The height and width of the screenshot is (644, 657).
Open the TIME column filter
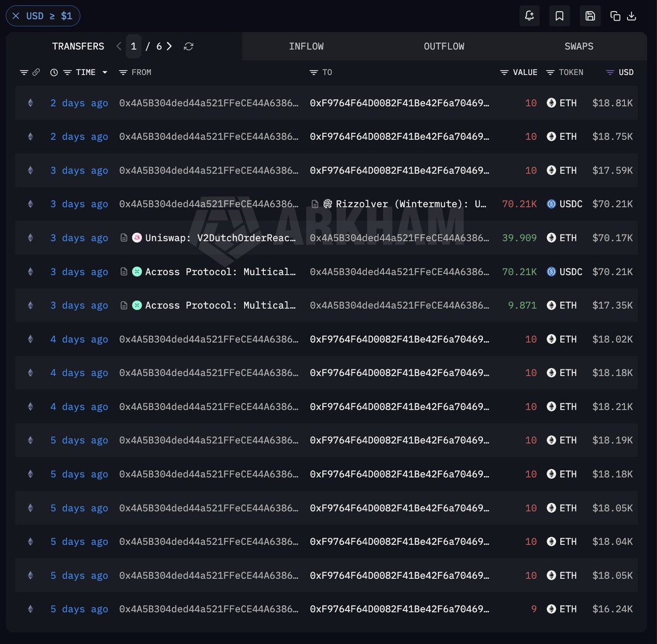pyautogui.click(x=67, y=72)
